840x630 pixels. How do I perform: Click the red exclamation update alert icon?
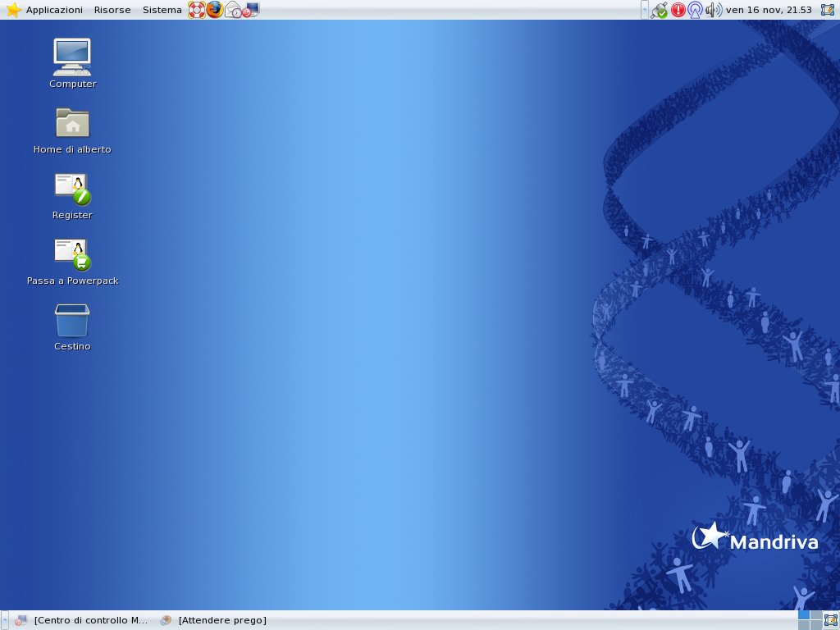click(678, 10)
